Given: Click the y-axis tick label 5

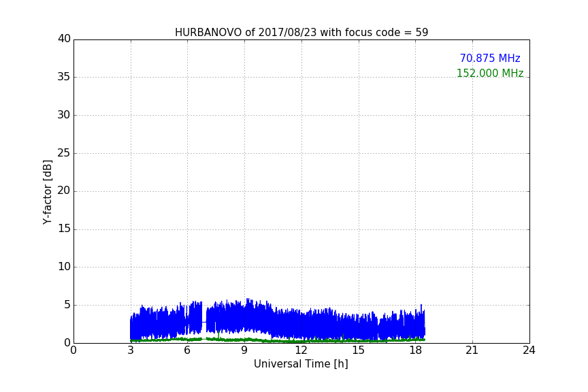Looking at the screenshot, I should 67,305.
